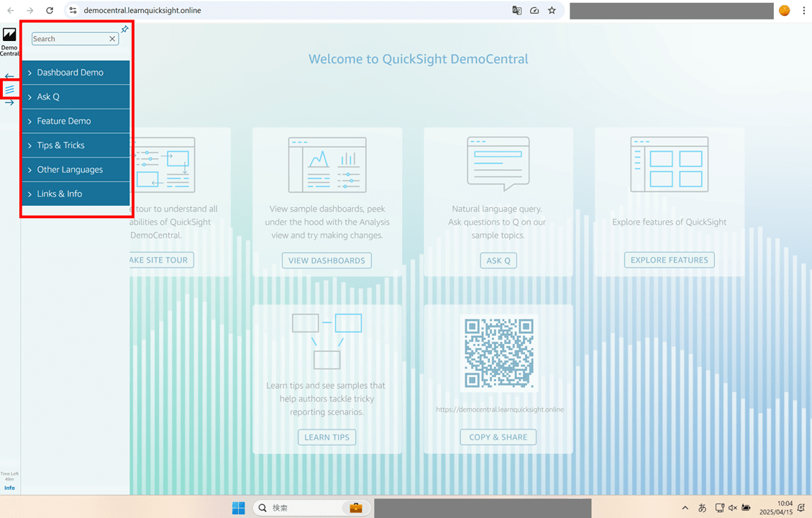Image resolution: width=812 pixels, height=518 pixels.
Task: Click the DemoCentral logo icon
Action: tap(9, 35)
